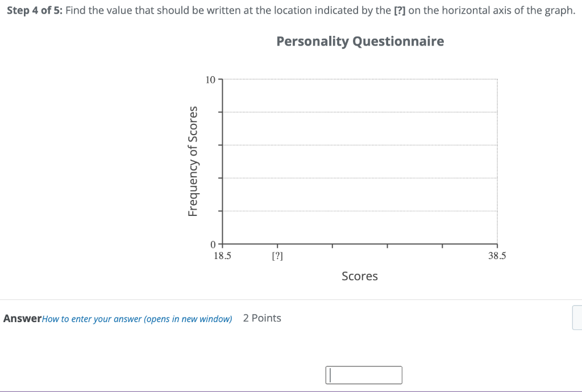Click the axis tick mark above [?]
This screenshot has height=392, width=582.
coord(277,246)
